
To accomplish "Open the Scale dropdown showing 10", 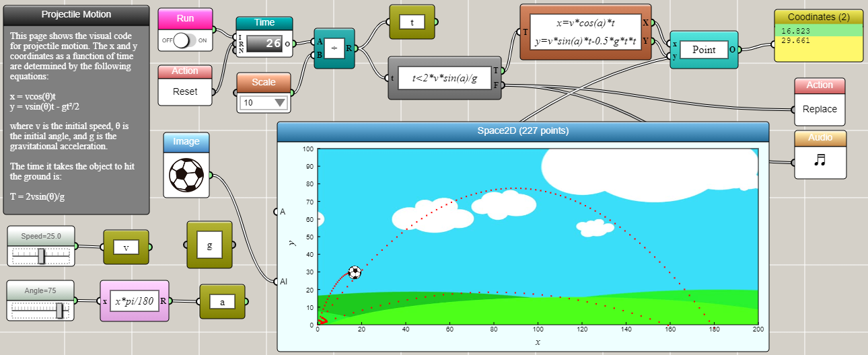I will pyautogui.click(x=263, y=102).
